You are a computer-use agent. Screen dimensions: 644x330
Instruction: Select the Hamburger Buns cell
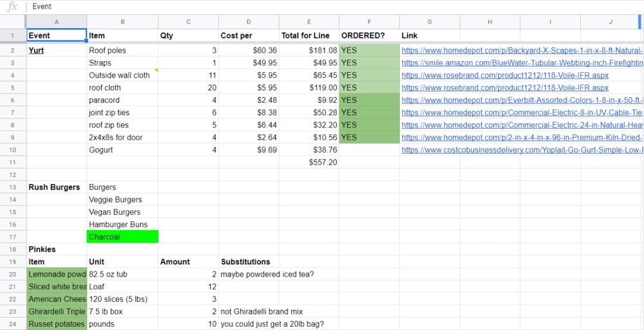coord(122,225)
